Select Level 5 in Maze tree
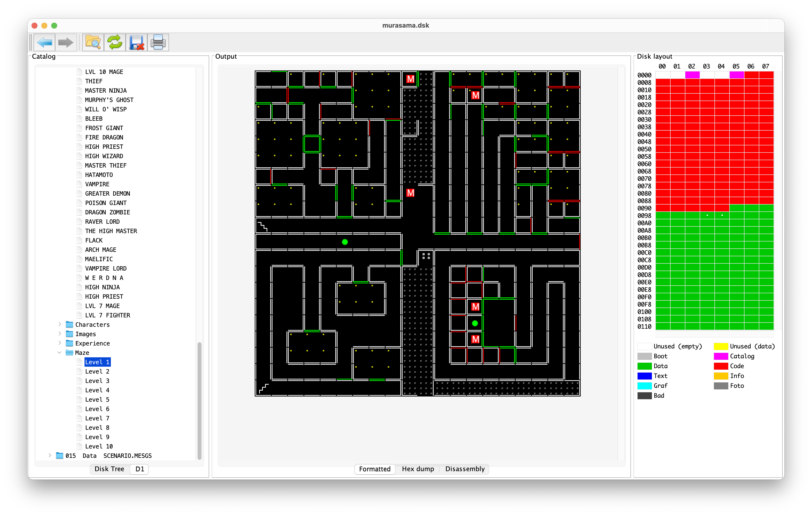The width and height of the screenshot is (812, 516). (97, 399)
